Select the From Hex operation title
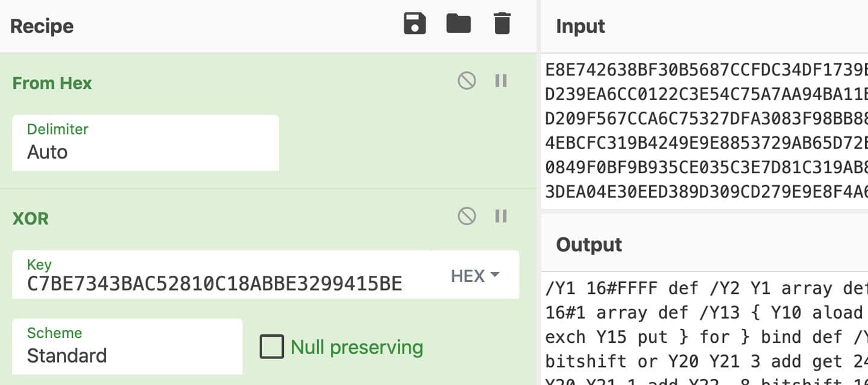 click(x=51, y=83)
